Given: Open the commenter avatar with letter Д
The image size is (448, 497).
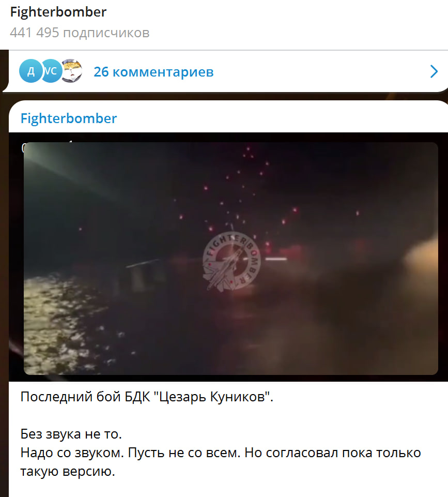Looking at the screenshot, I should 30,71.
